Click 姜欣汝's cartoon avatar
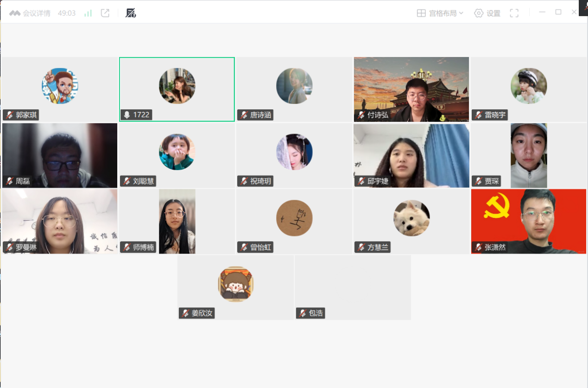The width and height of the screenshot is (588, 388). click(236, 284)
